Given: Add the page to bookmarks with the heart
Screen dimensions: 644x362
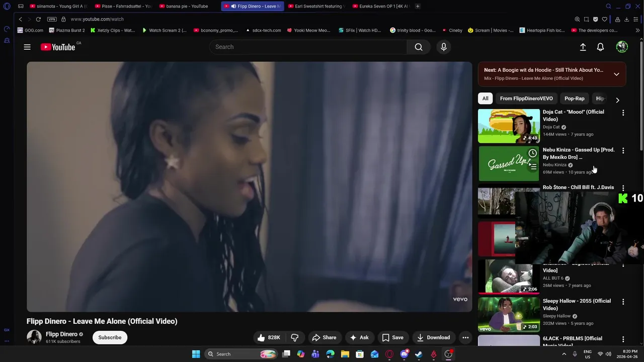Looking at the screenshot, I should [x=604, y=19].
